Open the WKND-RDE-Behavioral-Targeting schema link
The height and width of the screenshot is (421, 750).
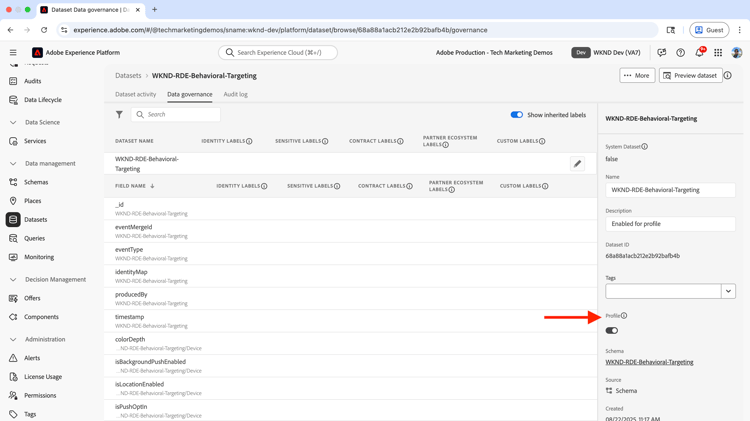point(649,362)
